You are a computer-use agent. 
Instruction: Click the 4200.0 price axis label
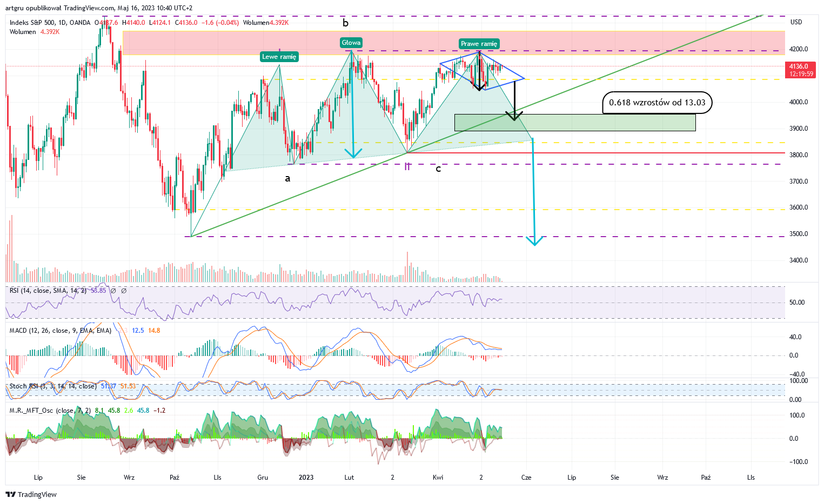tap(799, 49)
